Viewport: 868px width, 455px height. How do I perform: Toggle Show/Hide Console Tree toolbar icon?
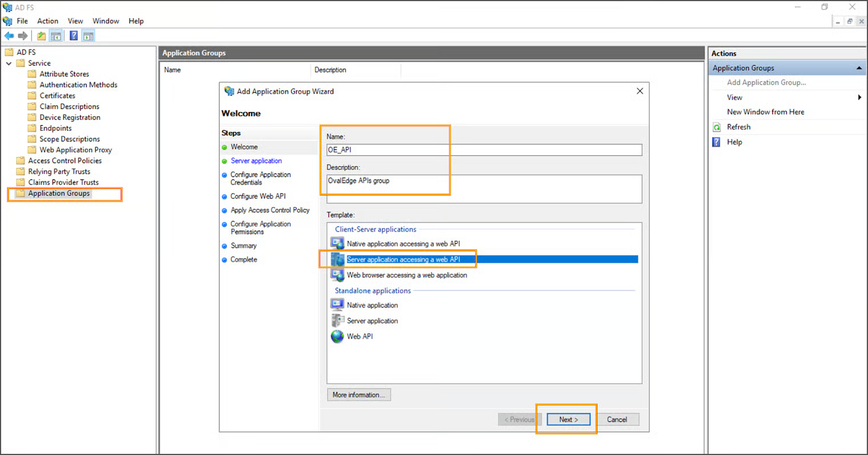[x=56, y=36]
